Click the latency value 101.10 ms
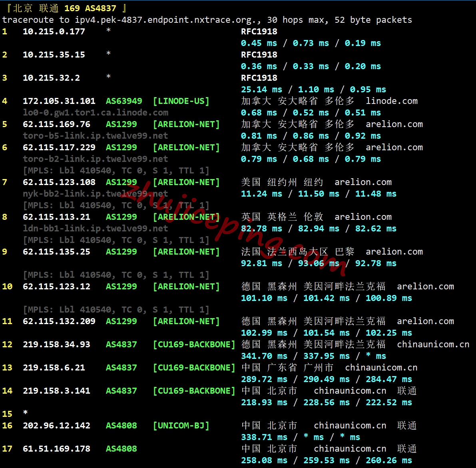Screen dimensions: 476x468 pos(264,298)
